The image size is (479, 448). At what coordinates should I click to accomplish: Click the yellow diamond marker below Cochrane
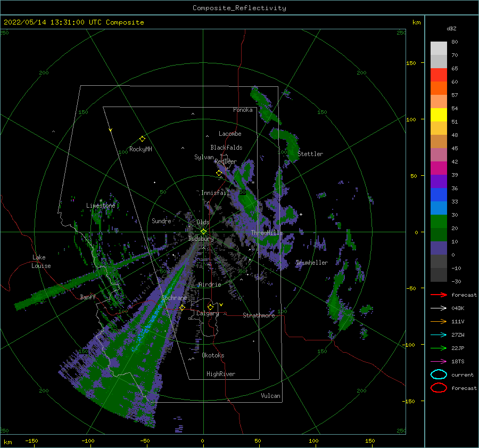tap(182, 307)
